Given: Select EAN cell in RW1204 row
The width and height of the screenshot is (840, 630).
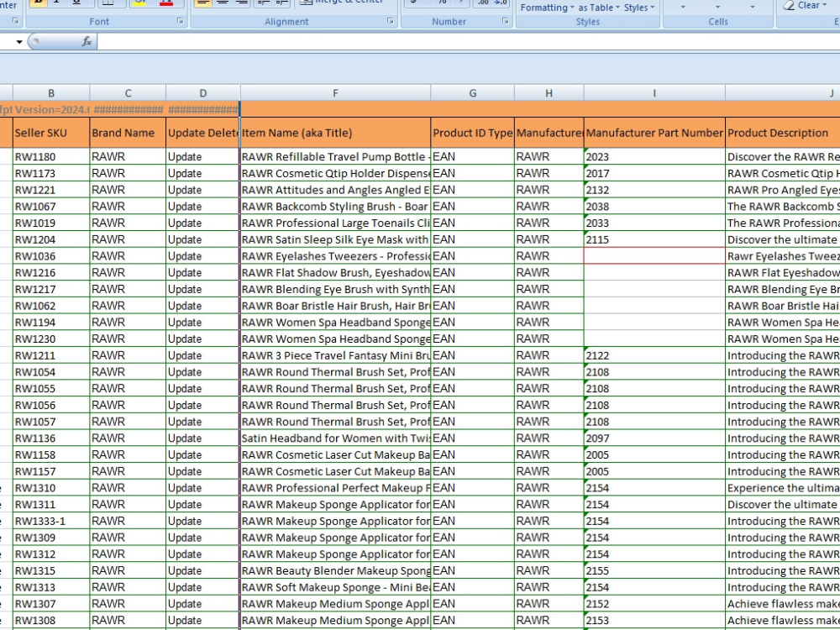Looking at the screenshot, I should tap(472, 239).
